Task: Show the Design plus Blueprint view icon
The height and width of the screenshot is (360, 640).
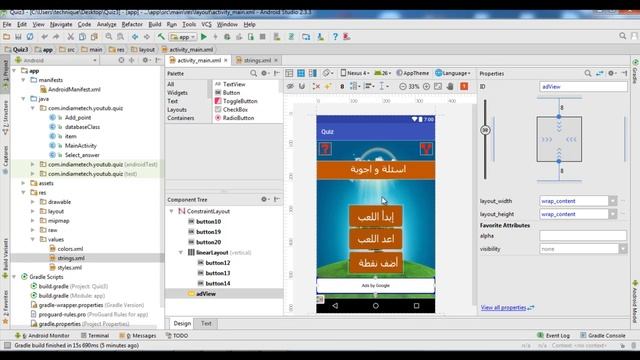Action: 313,73
